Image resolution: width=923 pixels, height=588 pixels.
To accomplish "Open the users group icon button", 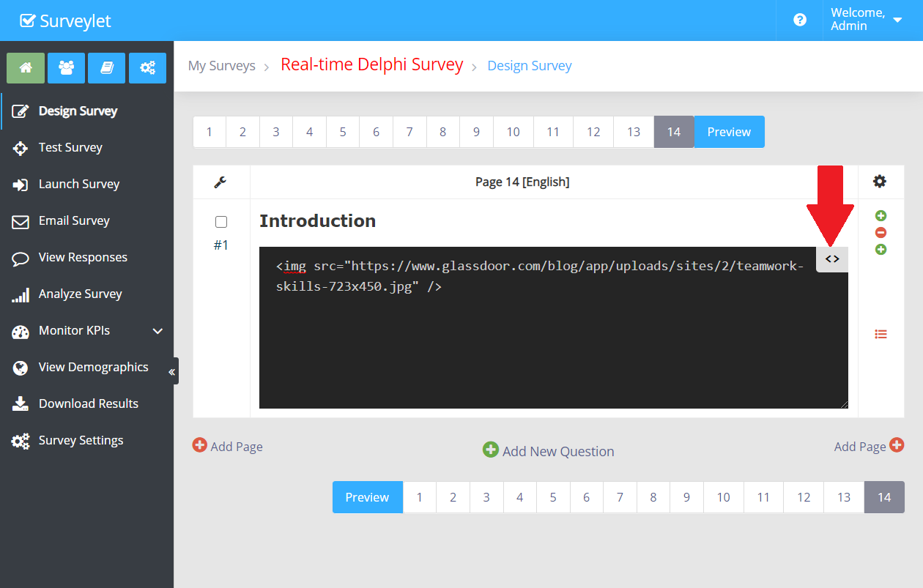I will pyautogui.click(x=66, y=68).
